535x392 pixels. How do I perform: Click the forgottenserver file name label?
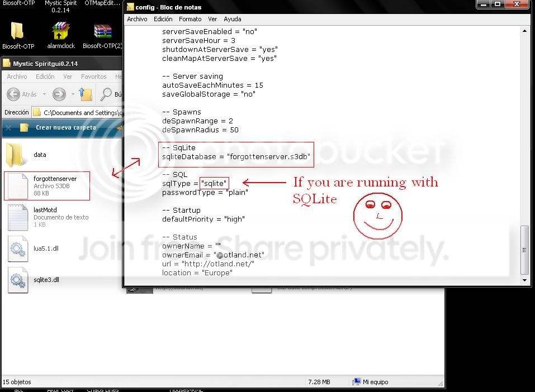55,179
